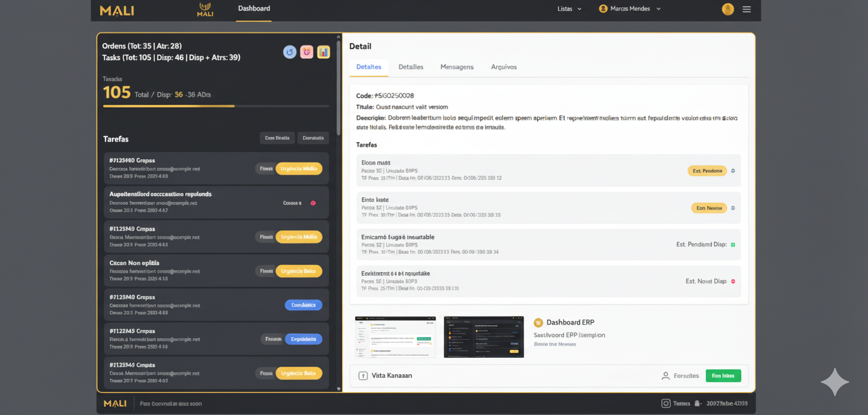Toggle the red indicator on Est. Novel Disp task
This screenshot has width=868, height=415.
[734, 281]
